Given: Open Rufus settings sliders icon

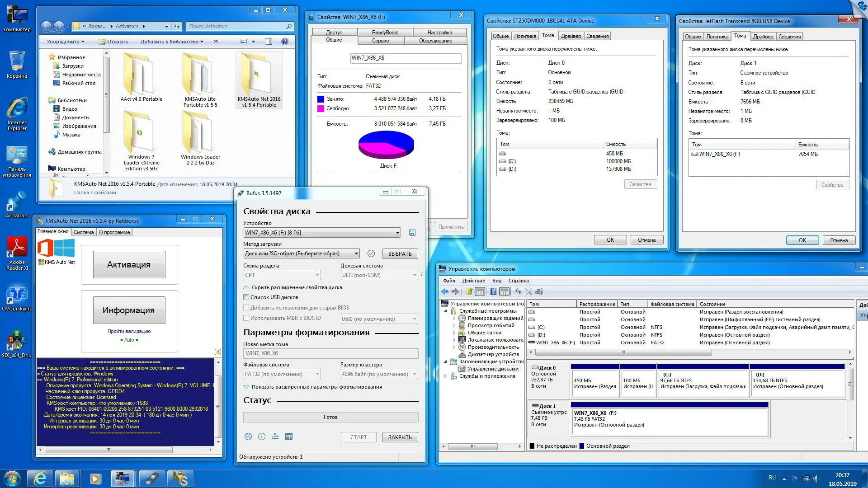Looking at the screenshot, I should coord(275,436).
